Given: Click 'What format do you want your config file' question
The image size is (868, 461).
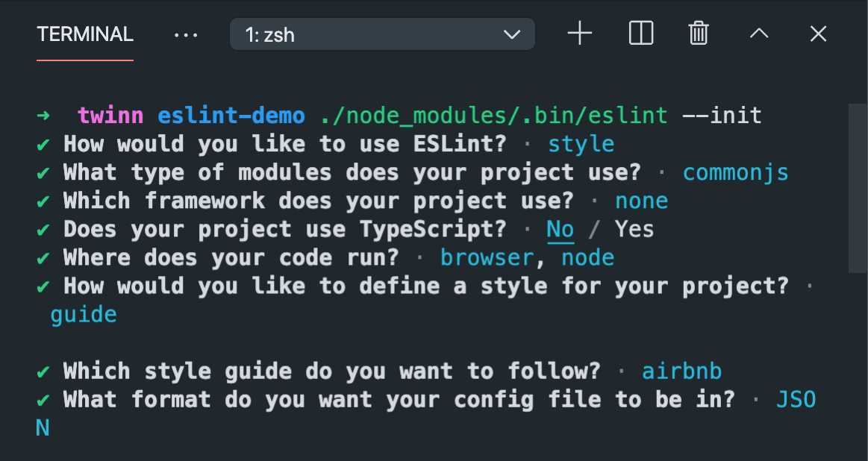Looking at the screenshot, I should pos(399,400).
